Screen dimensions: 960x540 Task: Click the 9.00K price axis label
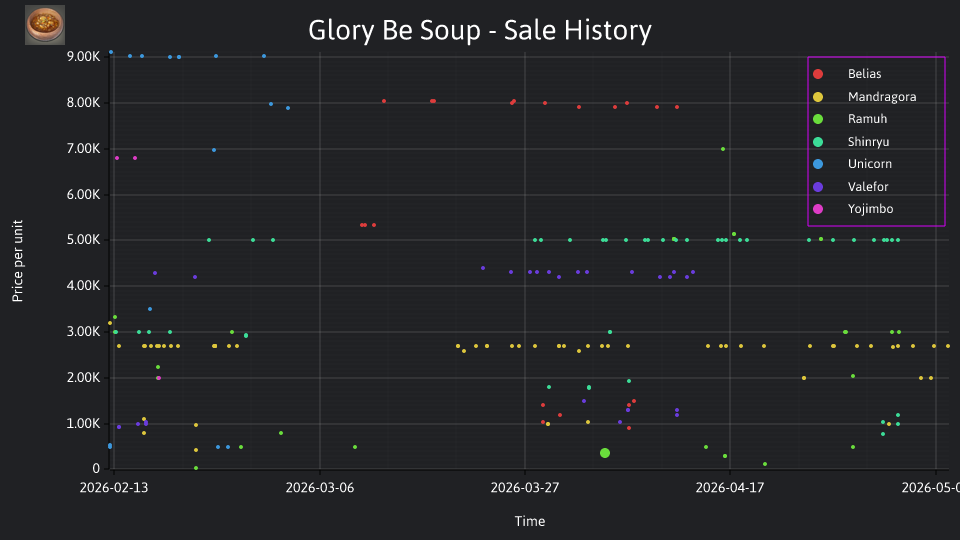(x=83, y=56)
